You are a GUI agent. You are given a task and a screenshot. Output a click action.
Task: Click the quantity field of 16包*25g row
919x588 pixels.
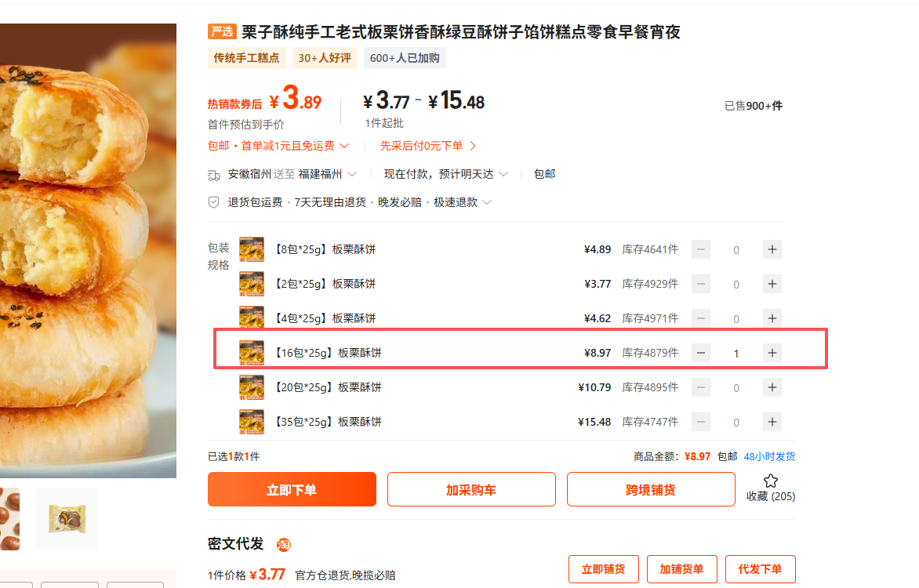click(x=736, y=354)
